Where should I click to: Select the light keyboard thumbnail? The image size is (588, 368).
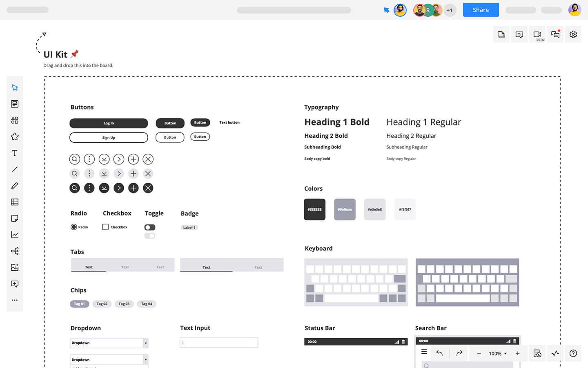click(x=356, y=282)
